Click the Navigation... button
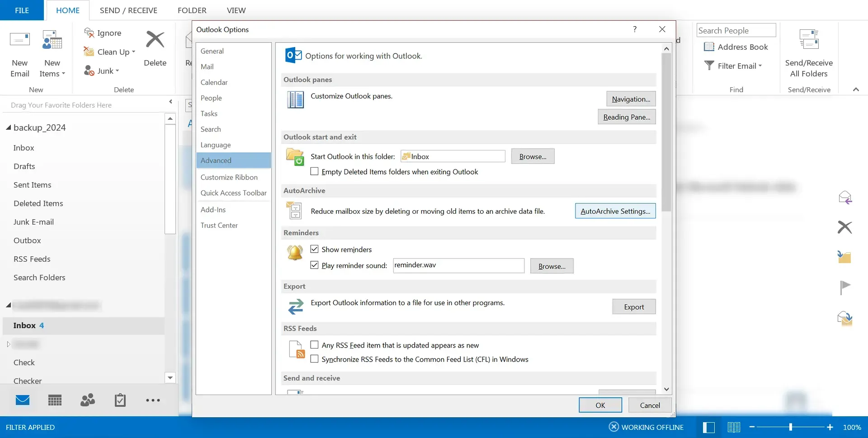Viewport: 868px width, 438px height. [631, 99]
